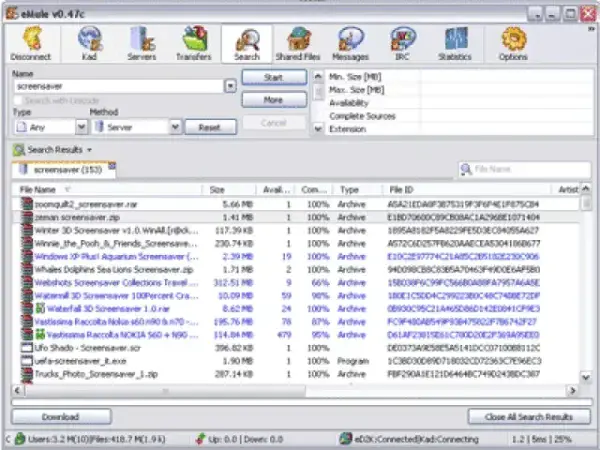Sort results by File Name column
This screenshot has width=600, height=450.
pyautogui.click(x=107, y=189)
